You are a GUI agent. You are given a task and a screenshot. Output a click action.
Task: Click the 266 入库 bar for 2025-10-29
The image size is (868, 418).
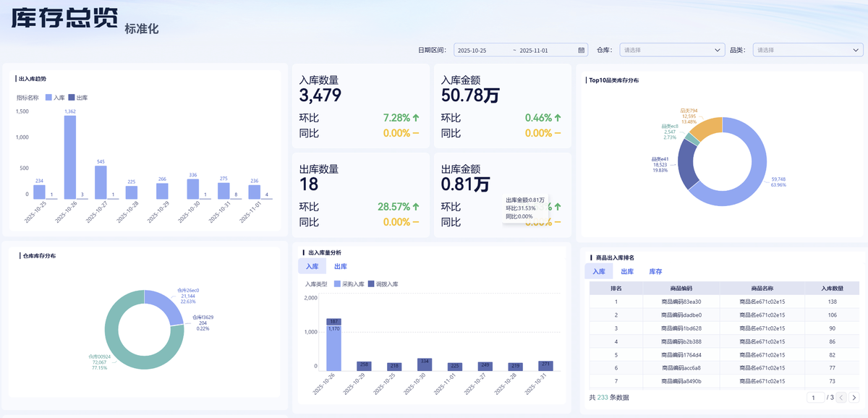[162, 191]
